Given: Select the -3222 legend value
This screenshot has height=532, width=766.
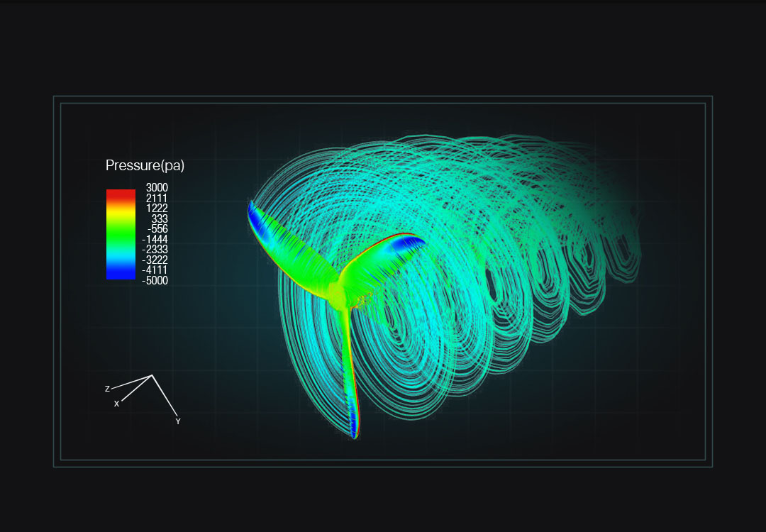Looking at the screenshot, I should point(155,260).
